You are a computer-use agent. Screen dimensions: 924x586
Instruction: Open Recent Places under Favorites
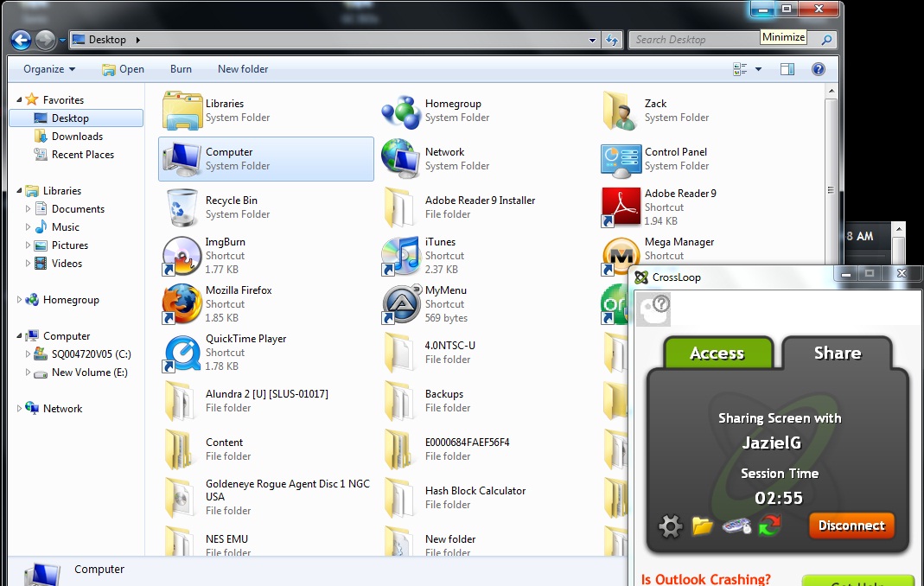click(x=74, y=155)
